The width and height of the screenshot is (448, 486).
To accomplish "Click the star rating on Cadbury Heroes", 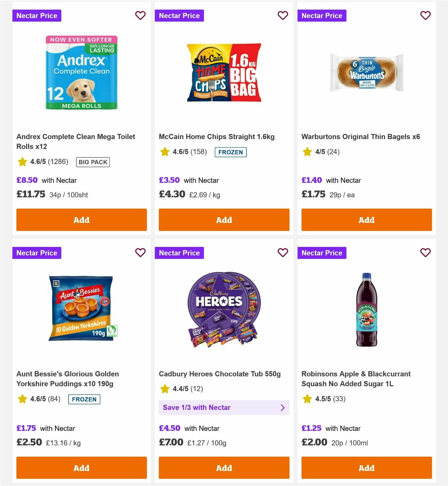I will (x=165, y=389).
